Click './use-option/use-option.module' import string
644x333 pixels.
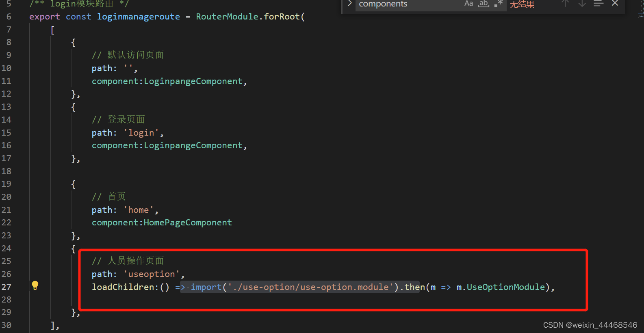coord(310,287)
